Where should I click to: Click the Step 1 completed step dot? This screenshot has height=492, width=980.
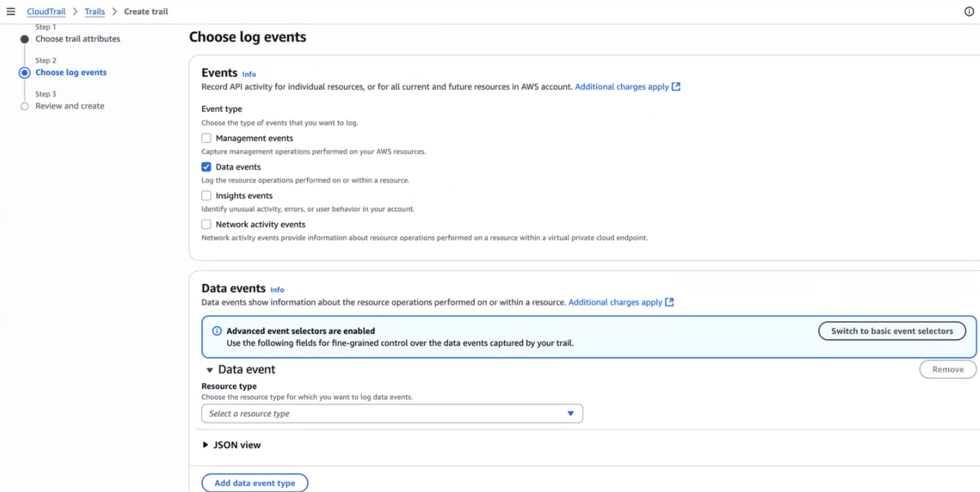pyautogui.click(x=25, y=39)
